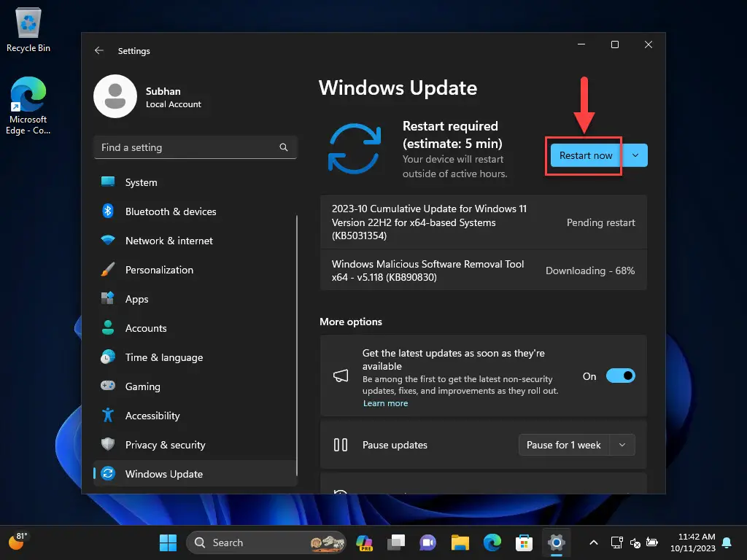This screenshot has height=560, width=747.
Task: Open System settings monitor icon
Action: click(108, 182)
